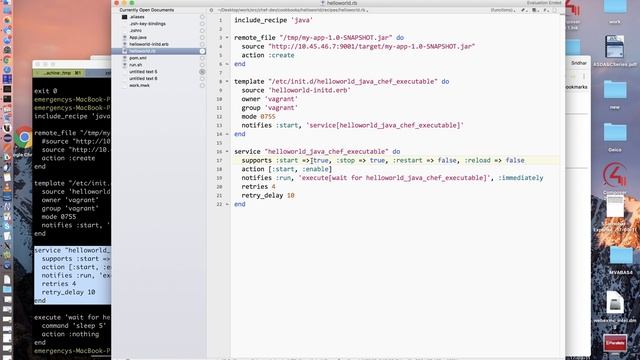640x360 pixels.
Task: Select .zsh-key-bindings in the open documents list
Action: tap(147, 24)
